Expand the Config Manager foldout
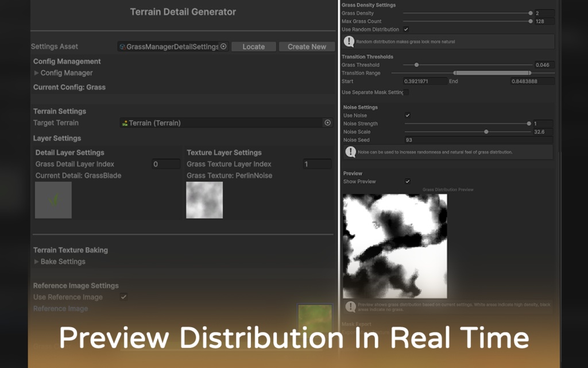Viewport: 588px width, 368px height. pos(36,73)
